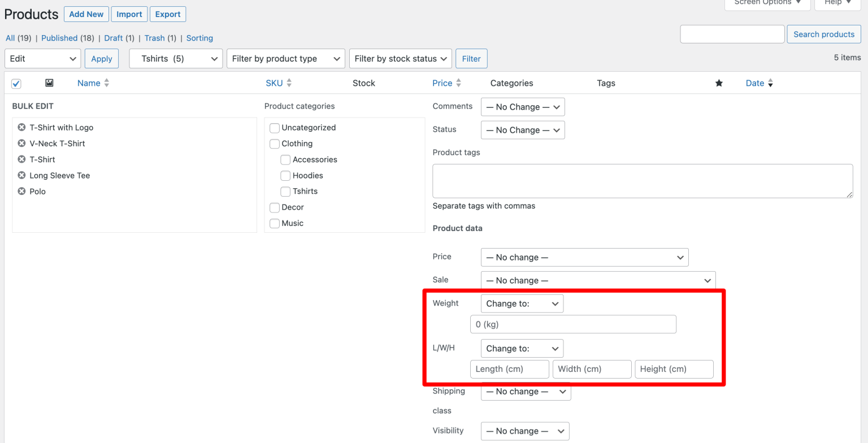Remove "T-Shirt with Logo" from bulk edit list

coord(21,127)
